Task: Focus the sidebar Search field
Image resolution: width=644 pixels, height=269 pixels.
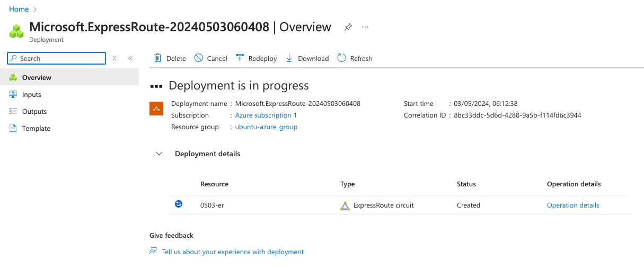Action: point(56,58)
